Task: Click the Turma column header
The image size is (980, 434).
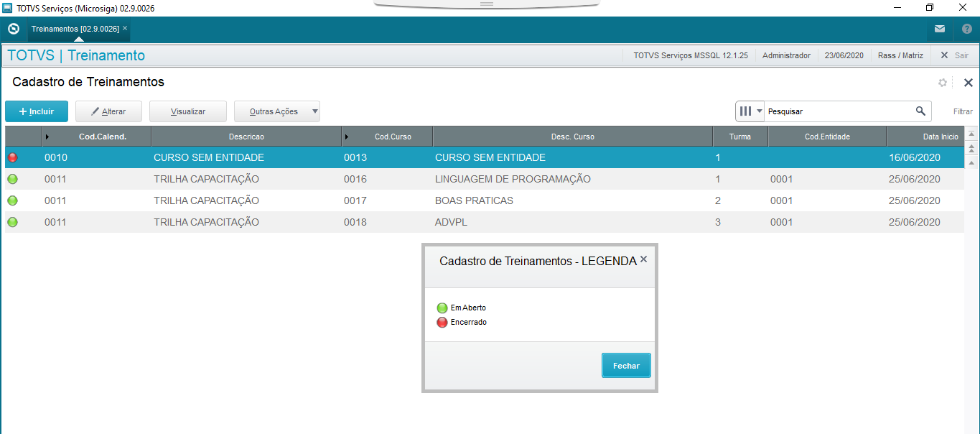Action: pyautogui.click(x=740, y=137)
